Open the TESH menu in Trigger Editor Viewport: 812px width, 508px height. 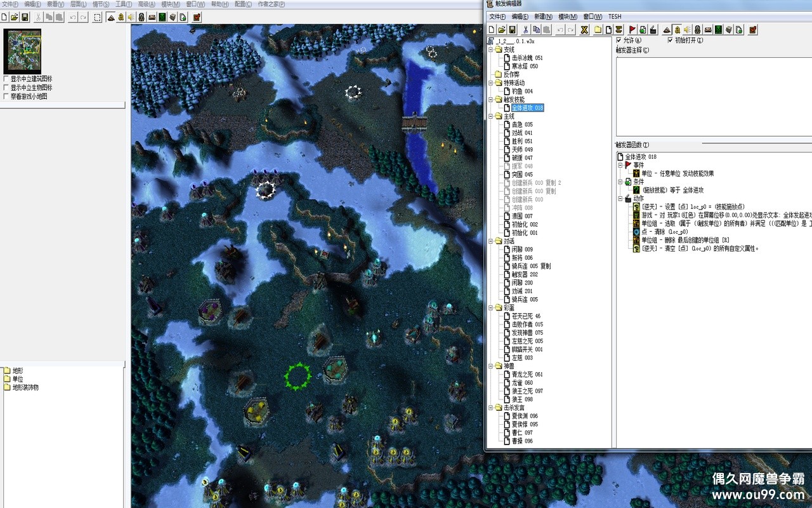614,17
